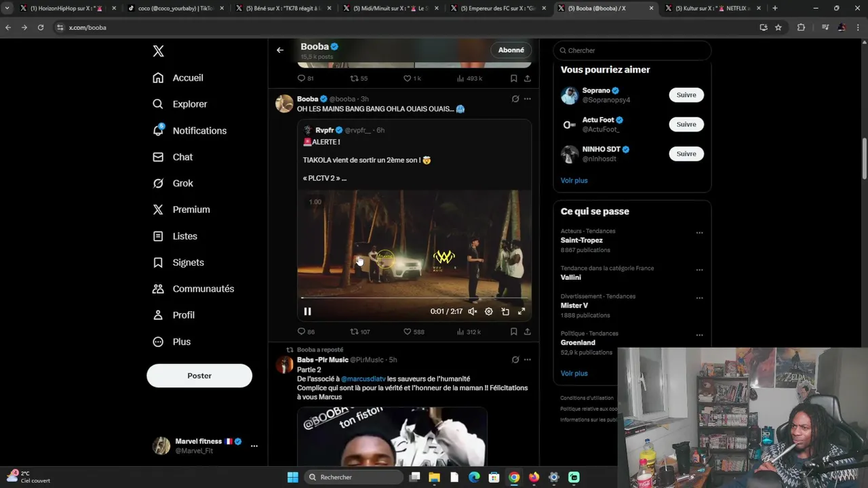This screenshot has width=868, height=488.
Task: View stats showing 312 k views
Action: click(469, 331)
